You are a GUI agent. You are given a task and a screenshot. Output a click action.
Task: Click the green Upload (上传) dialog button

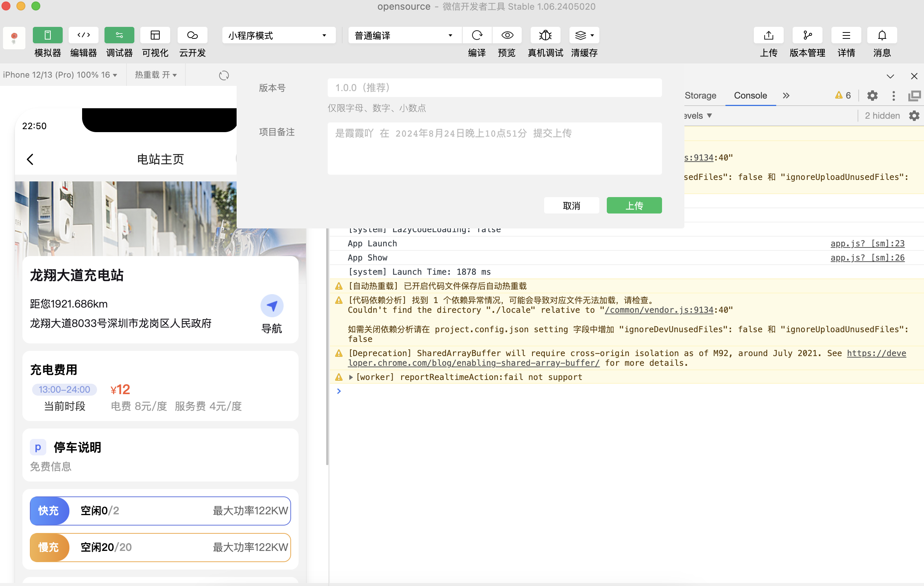(634, 205)
